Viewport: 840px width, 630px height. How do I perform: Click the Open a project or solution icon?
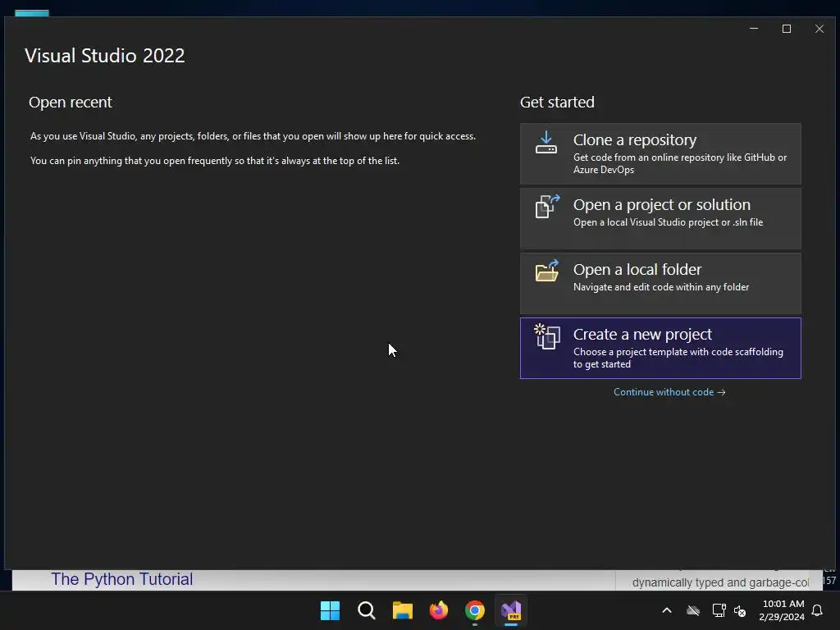(x=547, y=206)
